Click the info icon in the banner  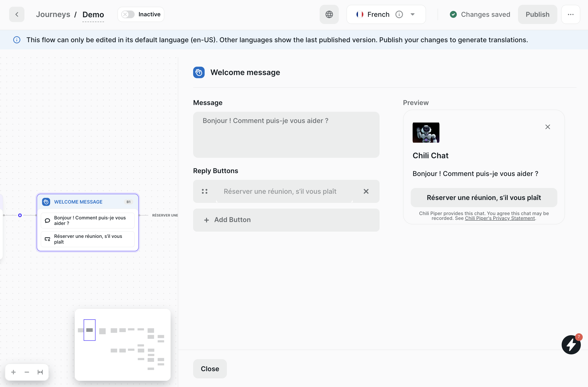click(17, 40)
